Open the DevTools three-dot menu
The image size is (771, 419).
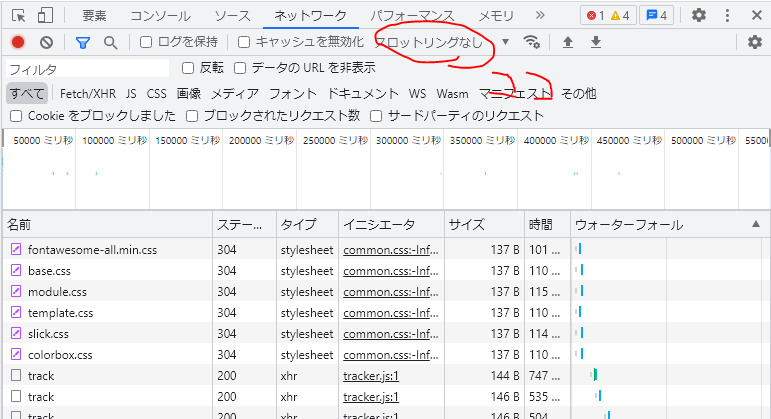[726, 15]
